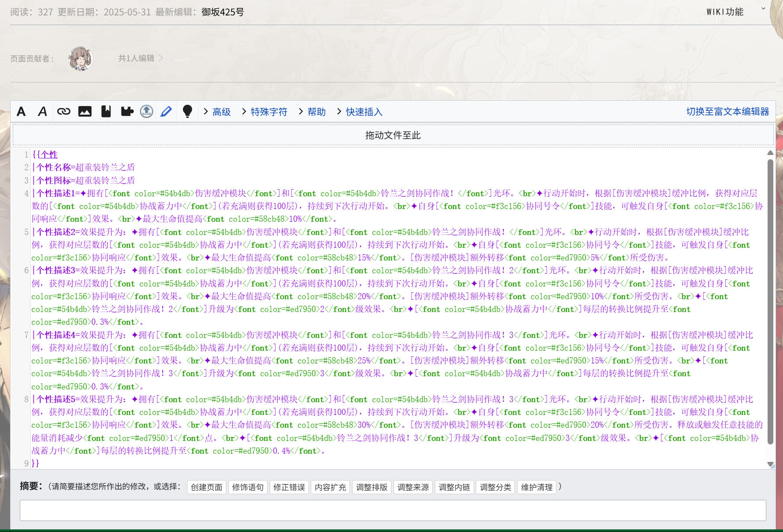783x532 pixels.
Task: Insert a link with chain icon
Action: (63, 112)
